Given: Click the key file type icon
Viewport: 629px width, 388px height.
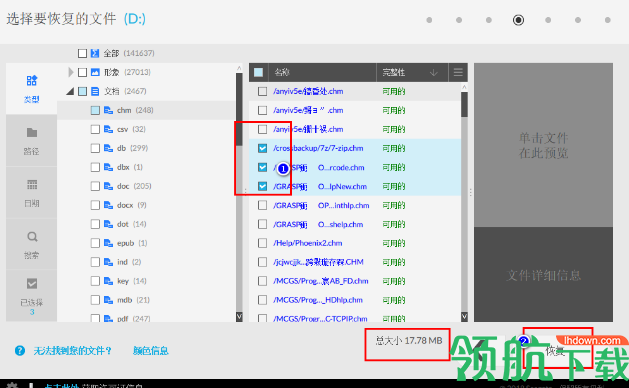Looking at the screenshot, I should (x=108, y=281).
